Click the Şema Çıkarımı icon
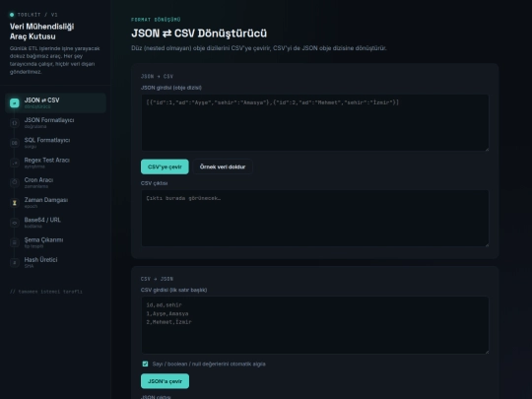 click(x=15, y=242)
